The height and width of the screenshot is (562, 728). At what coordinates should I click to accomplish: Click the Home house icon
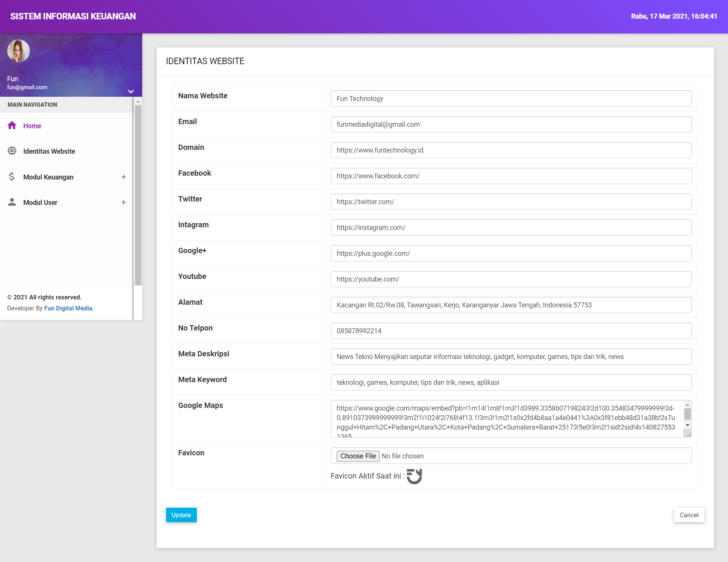pos(12,126)
